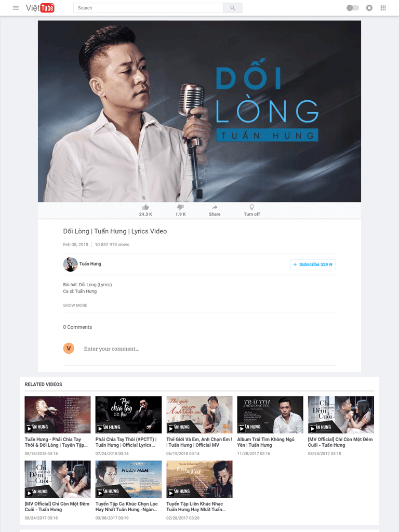Toggle the Turn off light bulb

(252, 207)
